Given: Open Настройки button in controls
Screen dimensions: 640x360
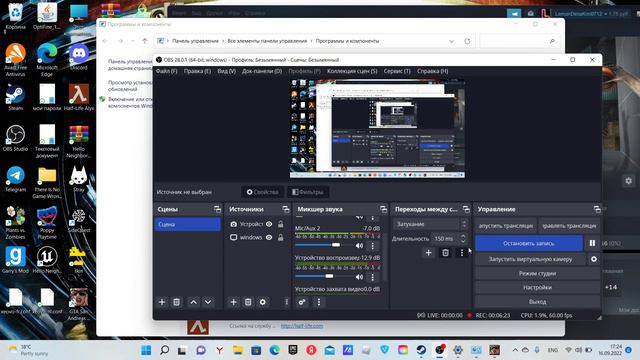Looking at the screenshot, I should pos(537,287).
